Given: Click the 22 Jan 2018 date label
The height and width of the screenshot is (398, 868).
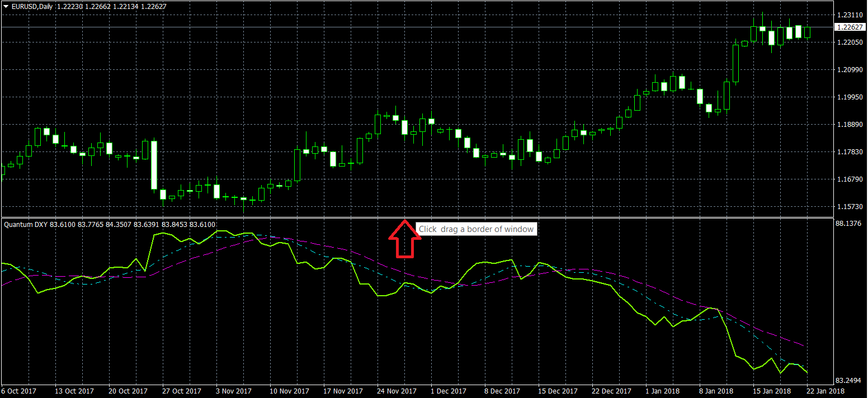Looking at the screenshot, I should [x=825, y=391].
